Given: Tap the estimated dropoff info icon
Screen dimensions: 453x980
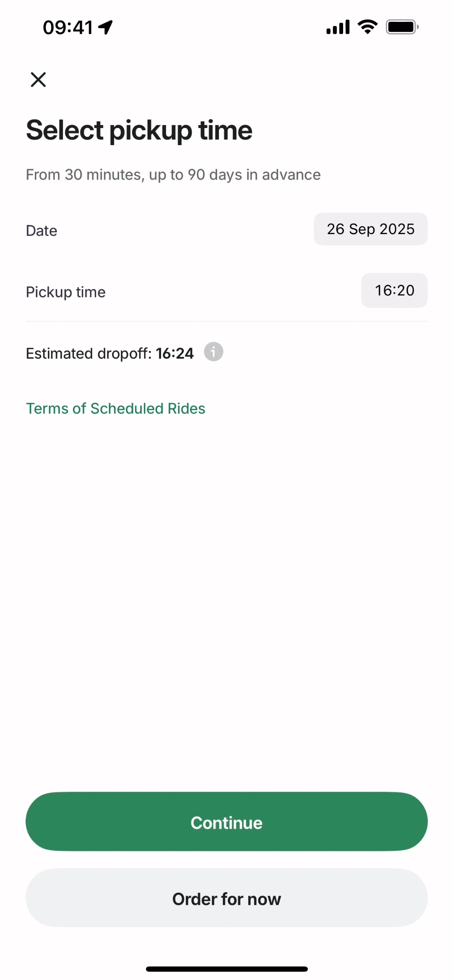Looking at the screenshot, I should [213, 352].
